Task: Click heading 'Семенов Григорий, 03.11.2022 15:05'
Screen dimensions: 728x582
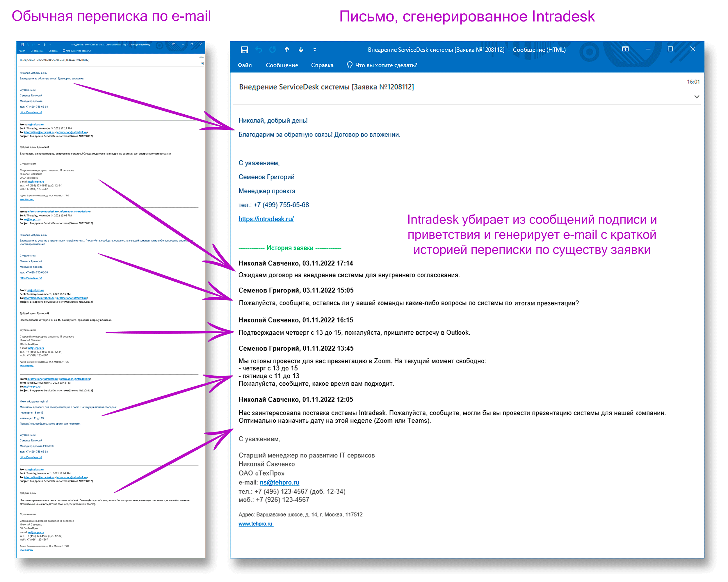Action: (x=296, y=290)
